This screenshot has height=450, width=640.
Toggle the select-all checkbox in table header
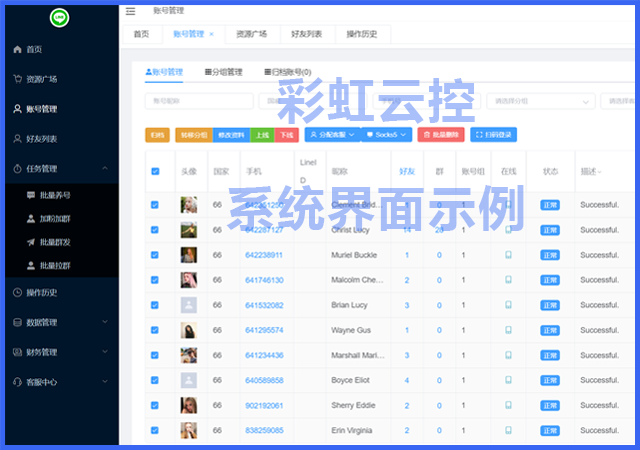[x=154, y=171]
